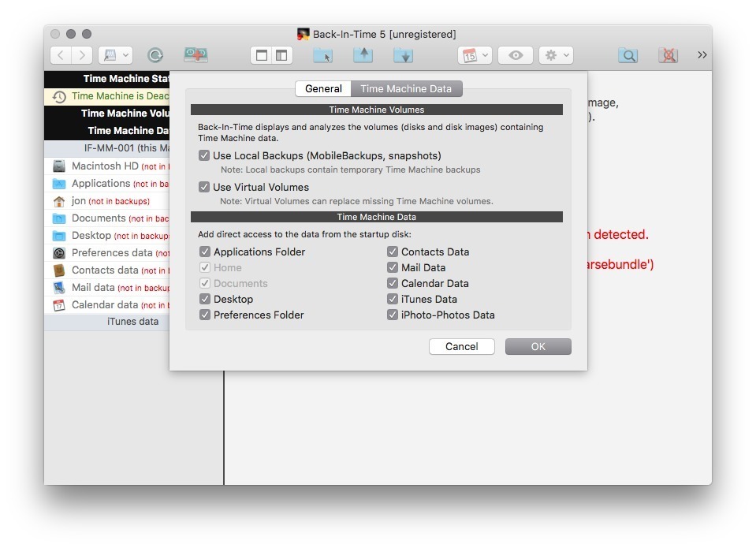Select the Time Machine Data tab
Image resolution: width=756 pixels, height=548 pixels.
pyautogui.click(x=406, y=89)
